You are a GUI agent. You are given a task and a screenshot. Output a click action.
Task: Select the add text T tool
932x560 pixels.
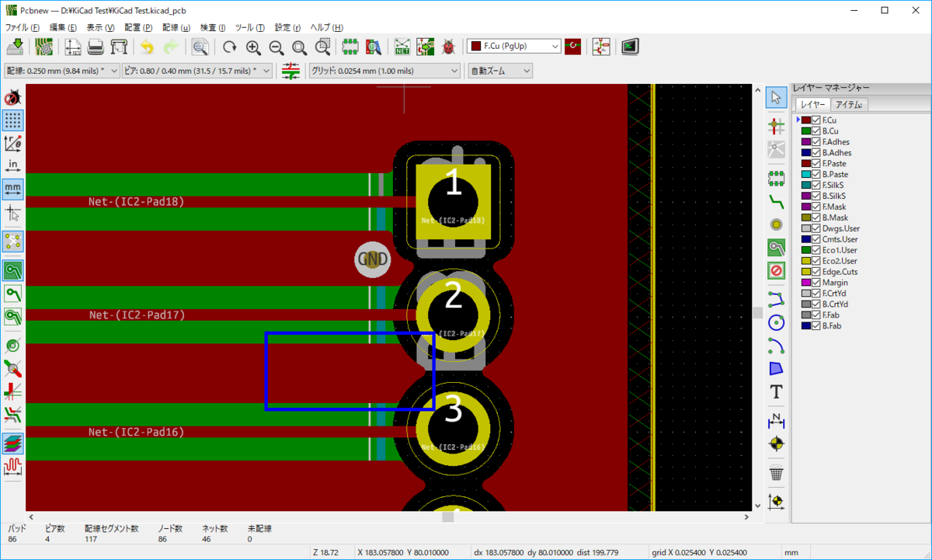pos(776,392)
